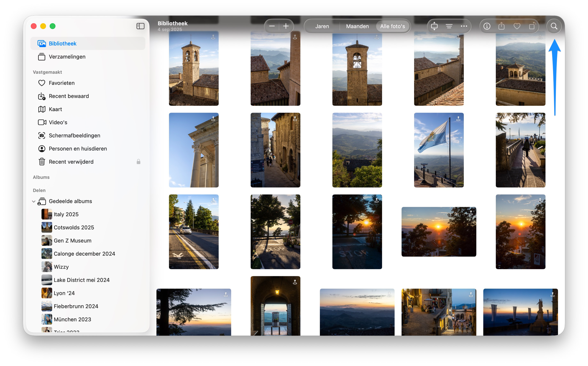
Task: Click the rotate photo icon
Action: (531, 26)
